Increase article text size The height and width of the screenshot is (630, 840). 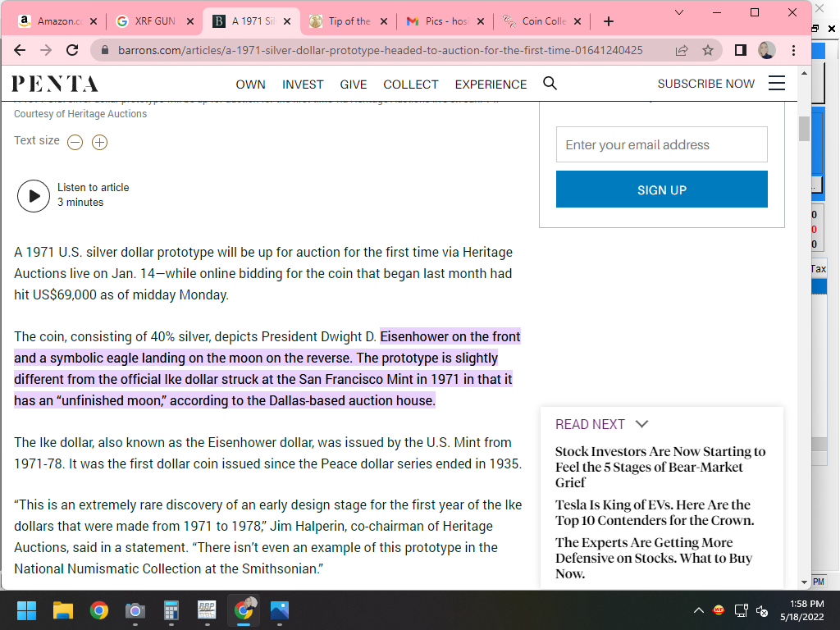pyautogui.click(x=99, y=142)
